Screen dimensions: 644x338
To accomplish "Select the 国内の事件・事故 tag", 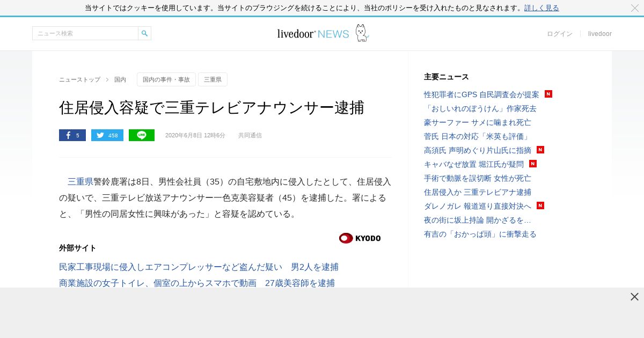I will point(166,79).
